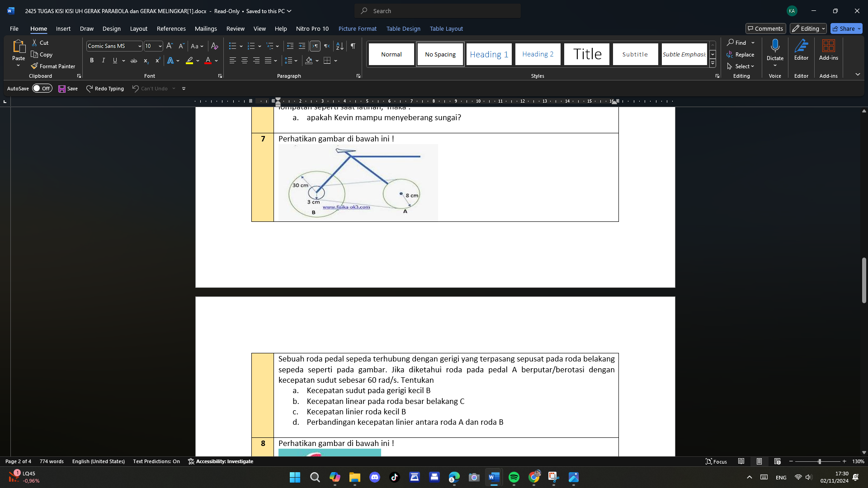The width and height of the screenshot is (868, 488).
Task: Switch to the Insert tab
Action: click(x=63, y=28)
